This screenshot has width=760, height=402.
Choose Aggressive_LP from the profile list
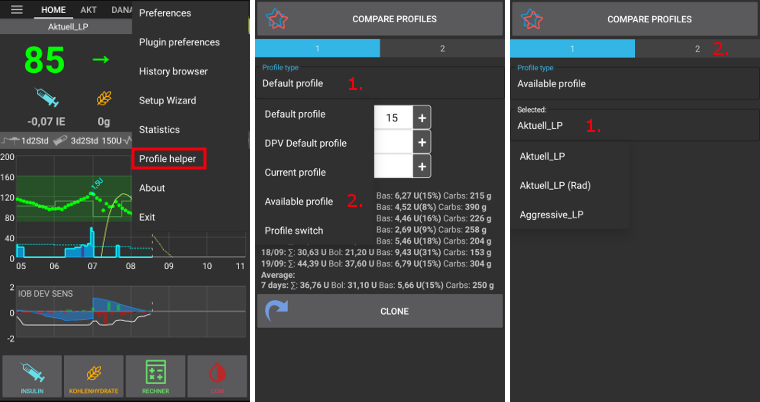click(x=551, y=215)
